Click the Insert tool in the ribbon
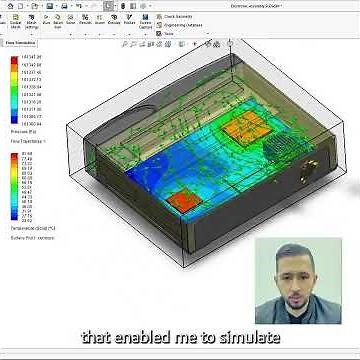Viewport: 360px width, 360px height. coord(99,20)
